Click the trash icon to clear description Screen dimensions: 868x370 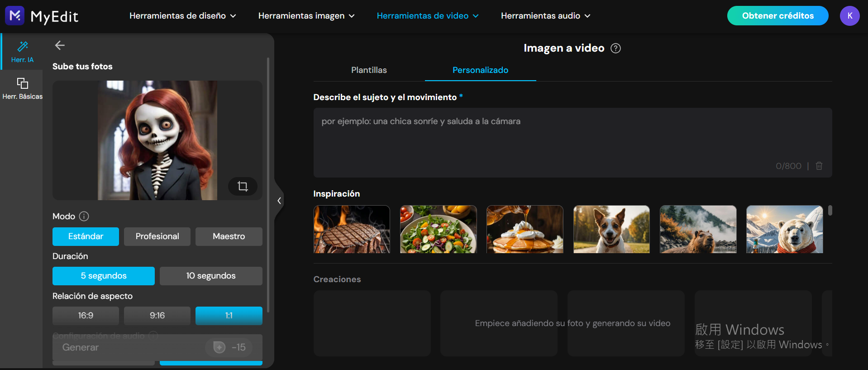819,166
